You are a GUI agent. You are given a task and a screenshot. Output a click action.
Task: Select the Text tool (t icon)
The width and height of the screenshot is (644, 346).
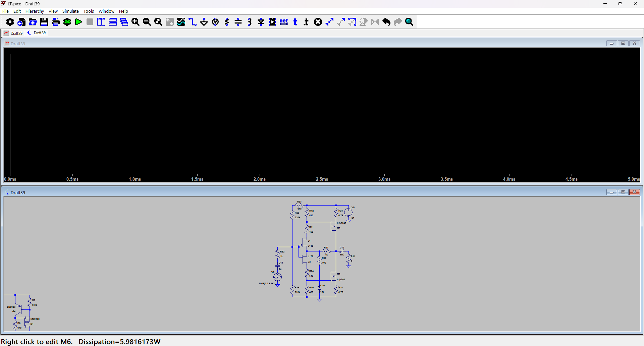click(295, 22)
